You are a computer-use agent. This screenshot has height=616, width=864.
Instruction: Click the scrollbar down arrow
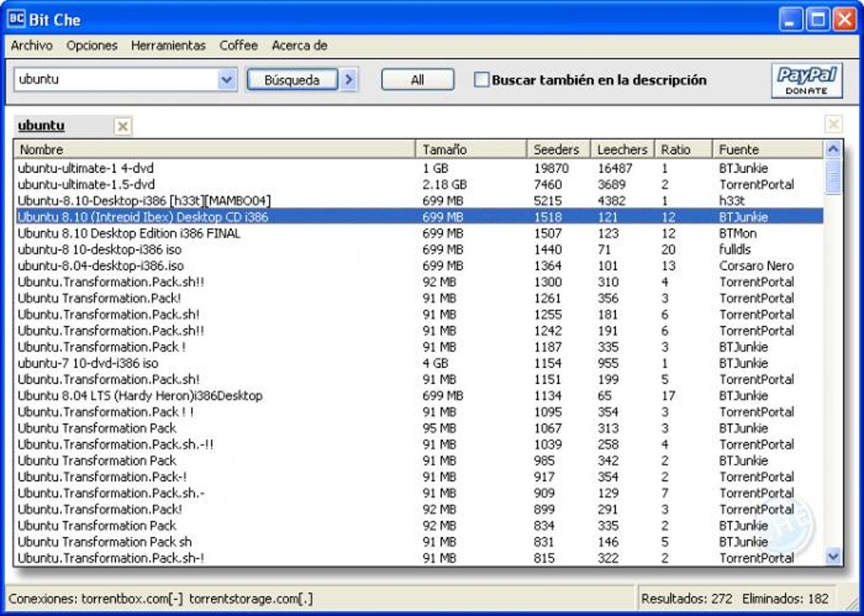click(834, 557)
